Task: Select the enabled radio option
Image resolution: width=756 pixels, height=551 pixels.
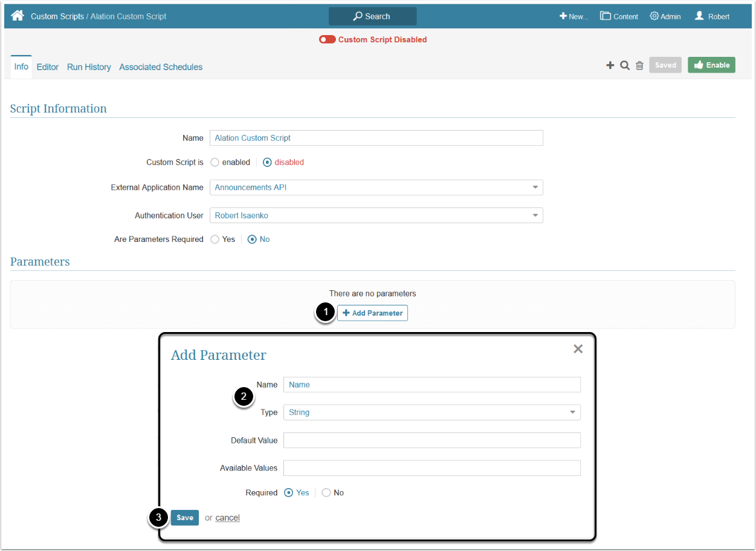Action: click(215, 162)
